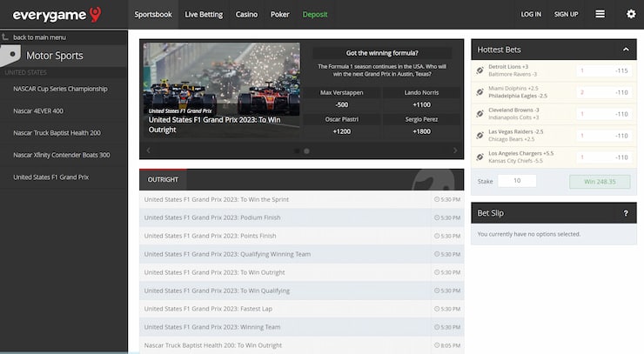
Task: Open Nascar Truck Baptist Health 200: To Win Outright row
Action: tap(301, 345)
